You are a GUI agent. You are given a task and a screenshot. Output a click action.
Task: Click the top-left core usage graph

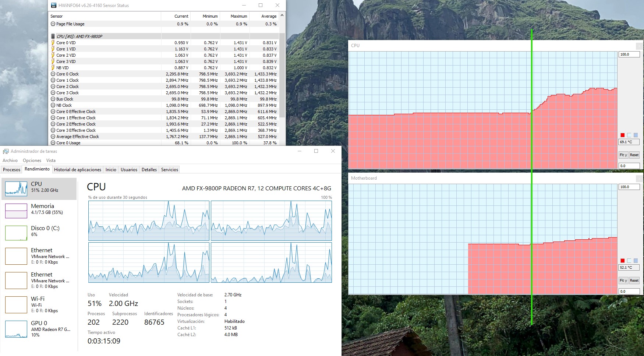coord(149,221)
